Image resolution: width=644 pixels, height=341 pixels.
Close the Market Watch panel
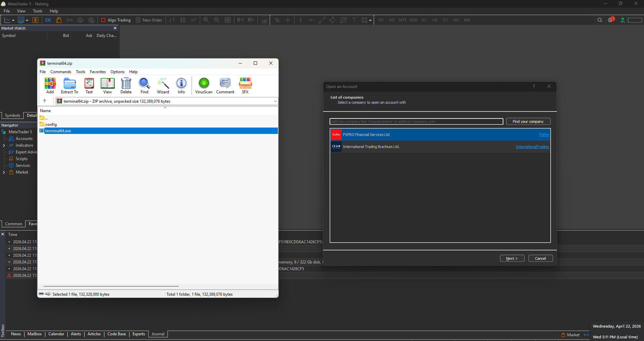(115, 28)
